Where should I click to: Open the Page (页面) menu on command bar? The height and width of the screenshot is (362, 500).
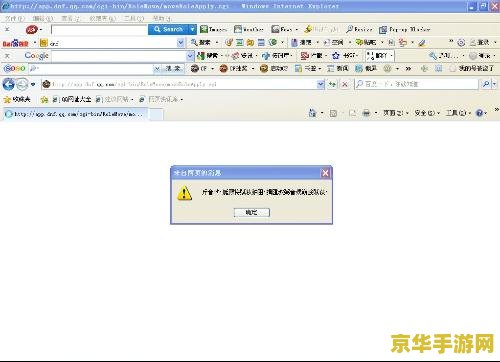pyautogui.click(x=395, y=113)
